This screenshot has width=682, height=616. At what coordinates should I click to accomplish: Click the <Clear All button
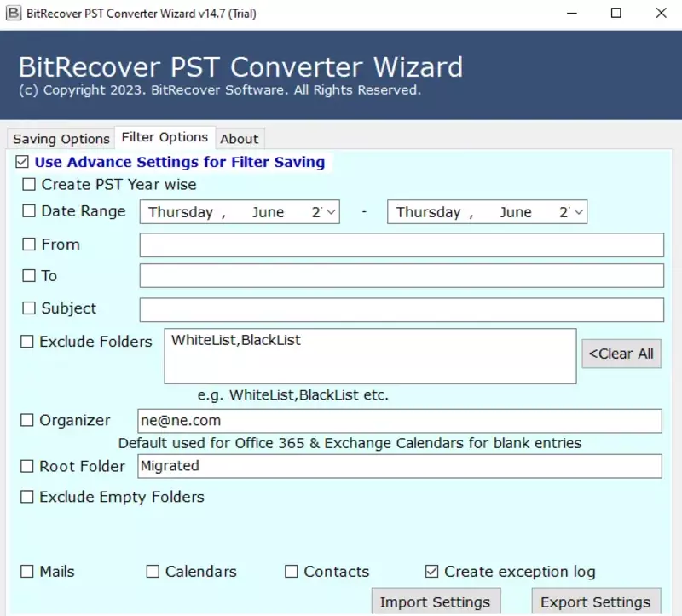coord(621,354)
